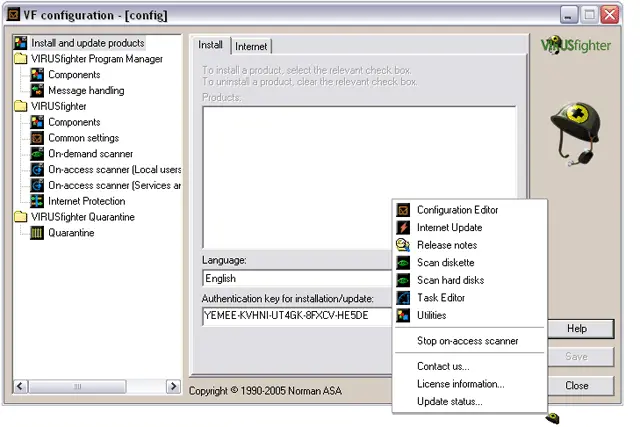Choose Stop on-access scanner from menu
This screenshot has width=640, height=427.
click(x=467, y=341)
